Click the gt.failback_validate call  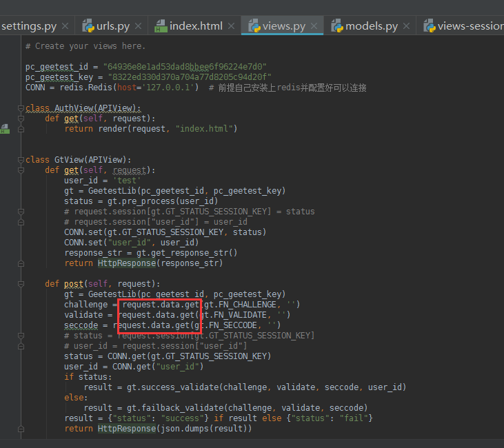pyautogui.click(x=248, y=408)
